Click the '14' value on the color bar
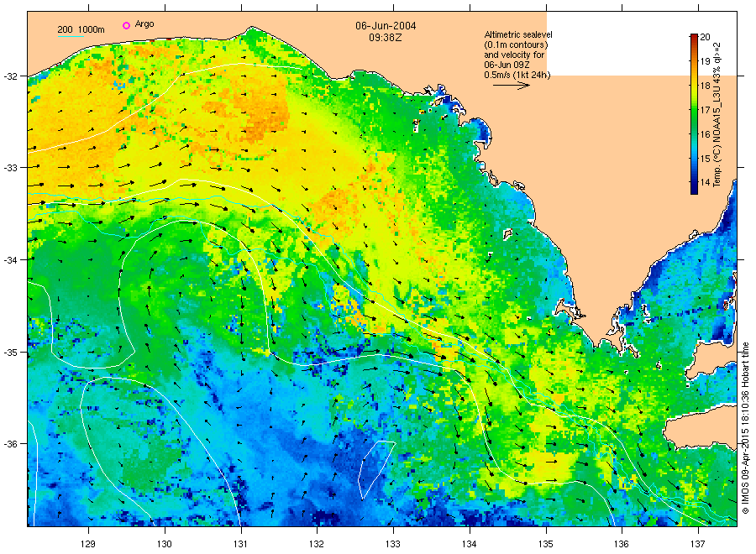The image size is (756, 554). tap(705, 182)
